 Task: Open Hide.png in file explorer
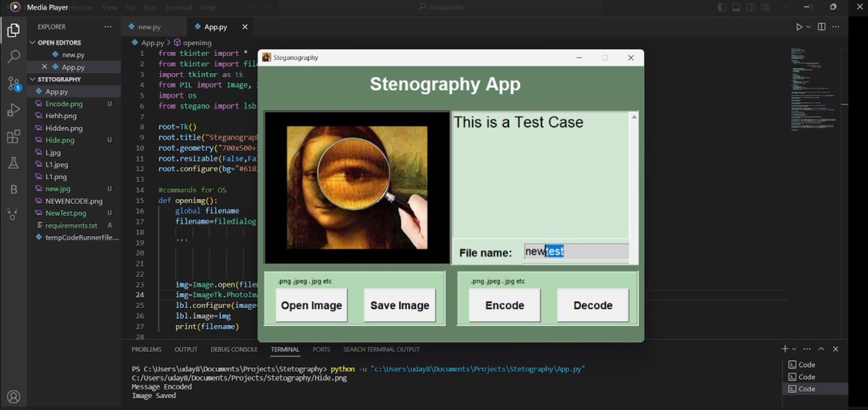tap(74, 141)
